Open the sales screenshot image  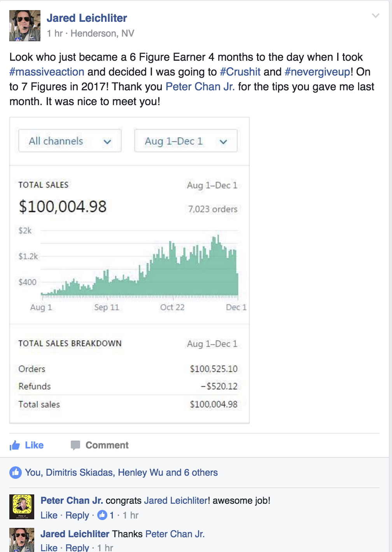(129, 270)
